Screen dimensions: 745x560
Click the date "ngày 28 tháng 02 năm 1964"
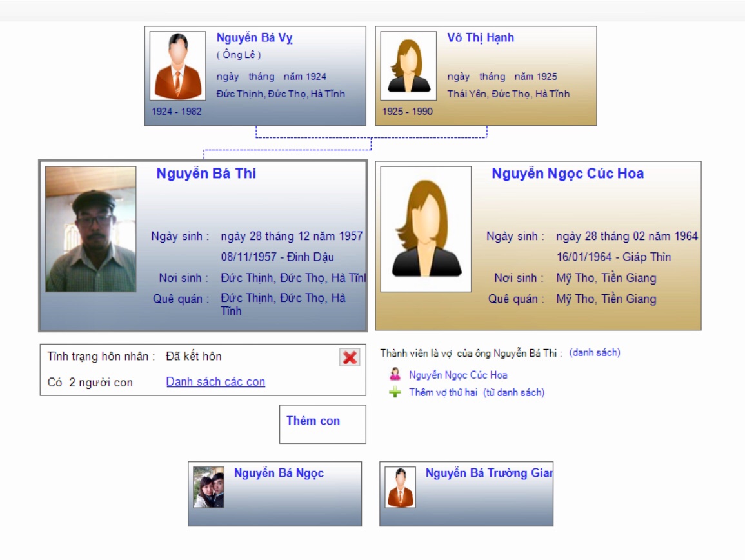pos(627,236)
